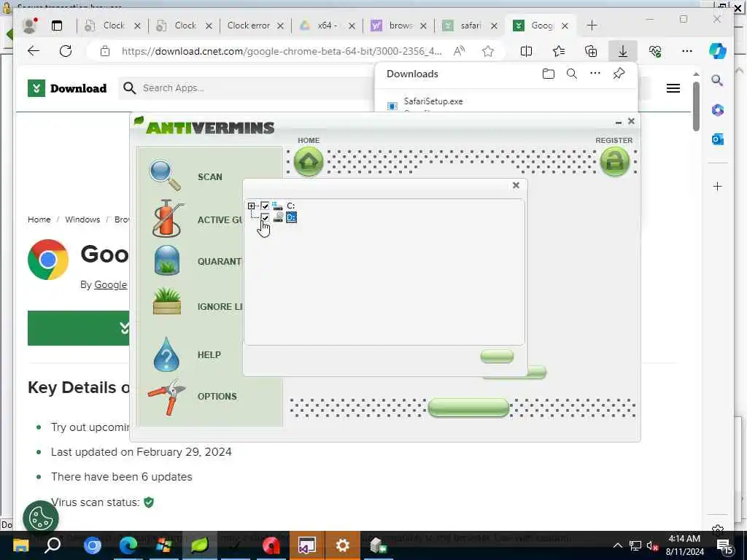The width and height of the screenshot is (747, 560).
Task: Switch to the Clock error tab
Action: coord(255,26)
